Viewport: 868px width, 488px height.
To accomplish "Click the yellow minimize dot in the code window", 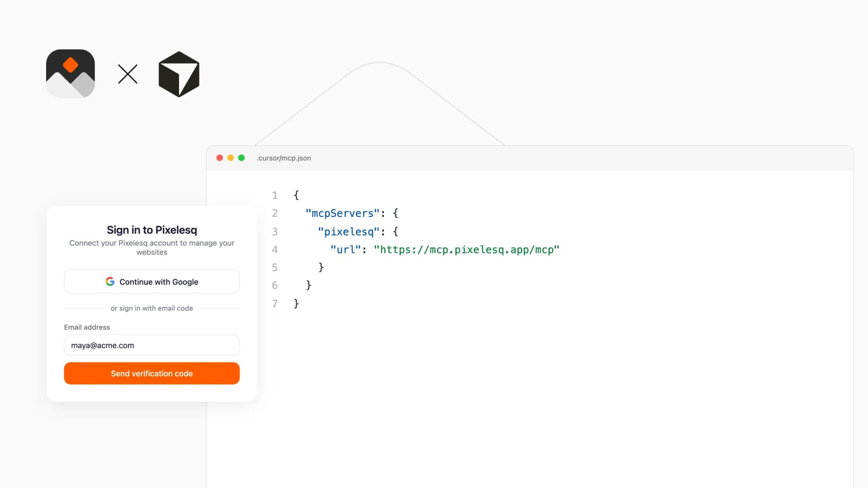I will click(x=231, y=158).
